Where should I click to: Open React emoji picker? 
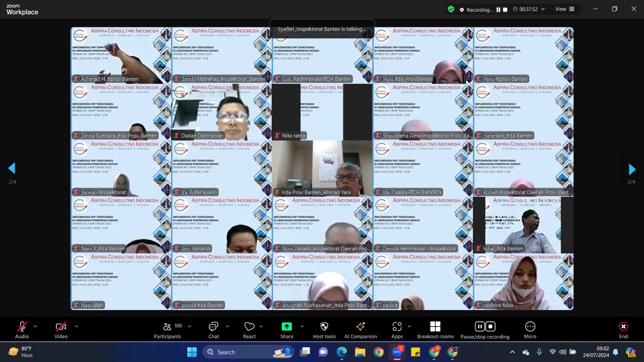click(x=249, y=329)
